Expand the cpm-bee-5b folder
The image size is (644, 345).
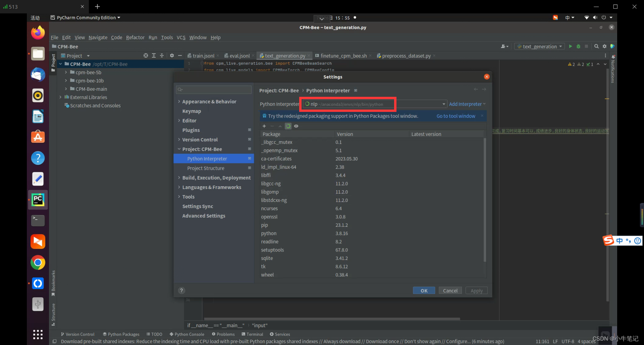click(x=66, y=72)
